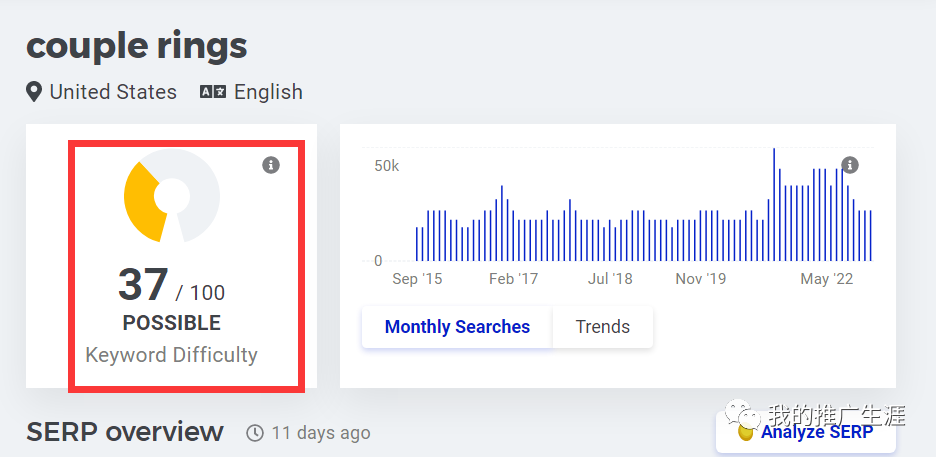Click the info icon on the search volume chart
Screen dimensions: 936x457
click(x=850, y=165)
